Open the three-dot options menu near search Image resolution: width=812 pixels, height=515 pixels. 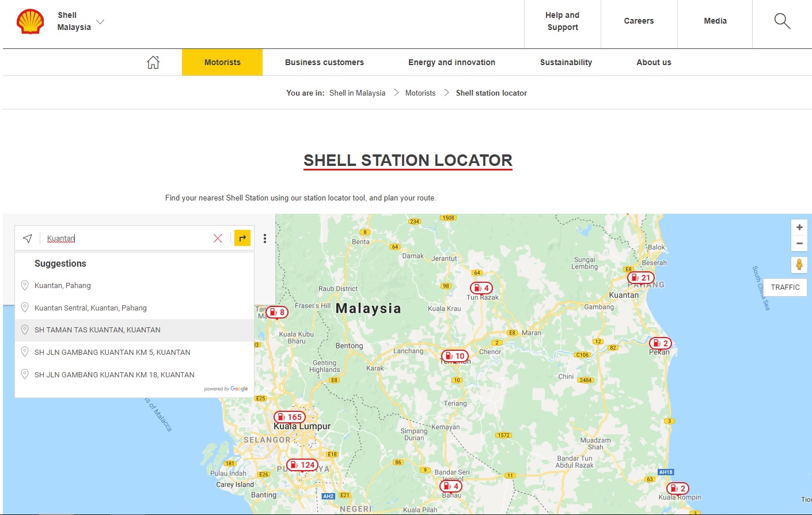point(264,238)
